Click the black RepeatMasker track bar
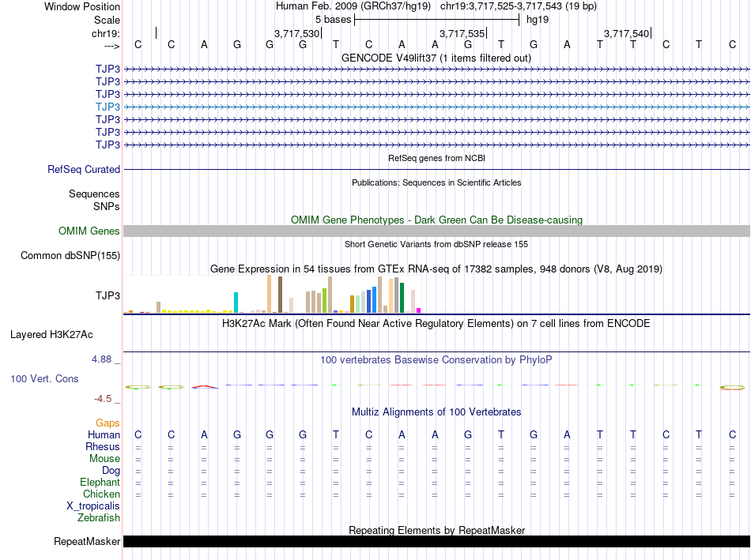Viewport: 751px width, 560px height. click(x=436, y=541)
